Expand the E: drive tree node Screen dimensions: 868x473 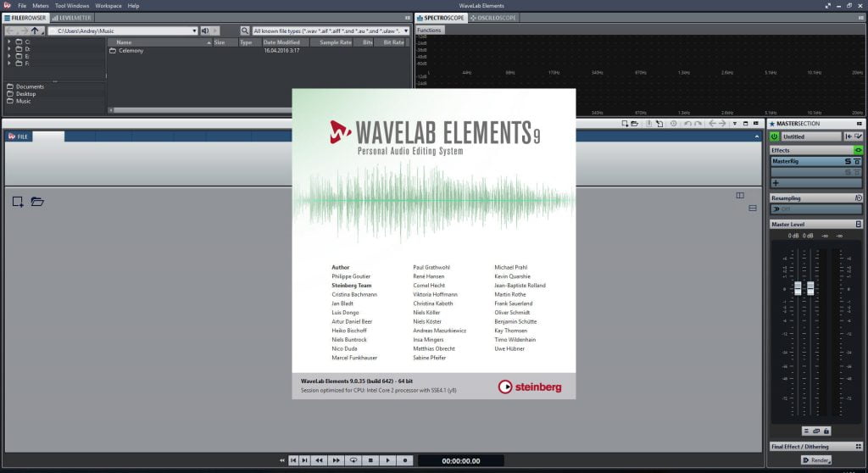point(8,56)
